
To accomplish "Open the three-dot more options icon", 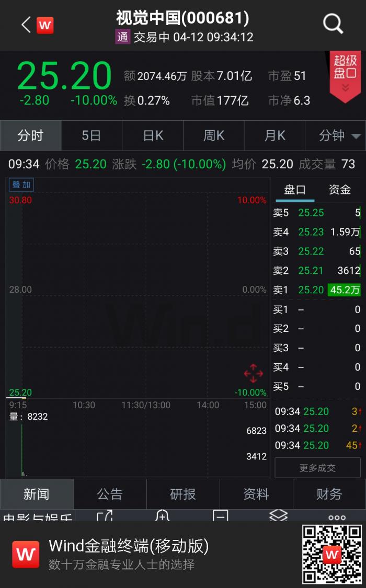I will tap(337, 517).
